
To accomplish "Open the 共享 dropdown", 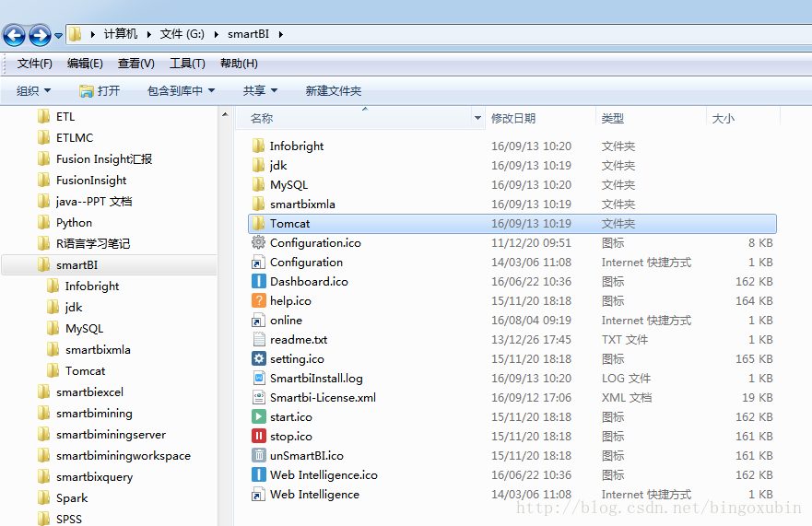I will point(261,91).
